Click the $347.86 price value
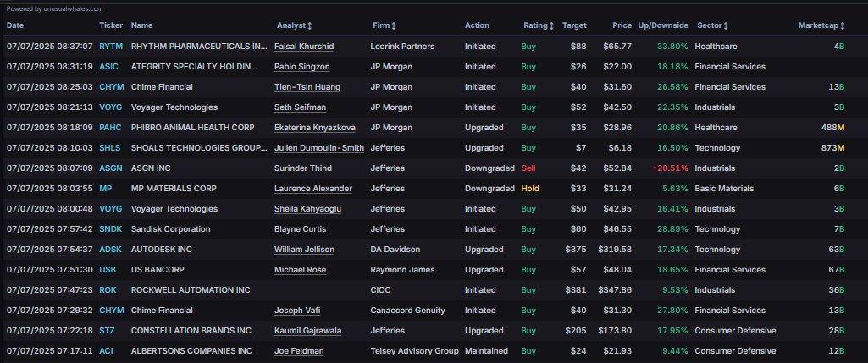 (x=615, y=290)
